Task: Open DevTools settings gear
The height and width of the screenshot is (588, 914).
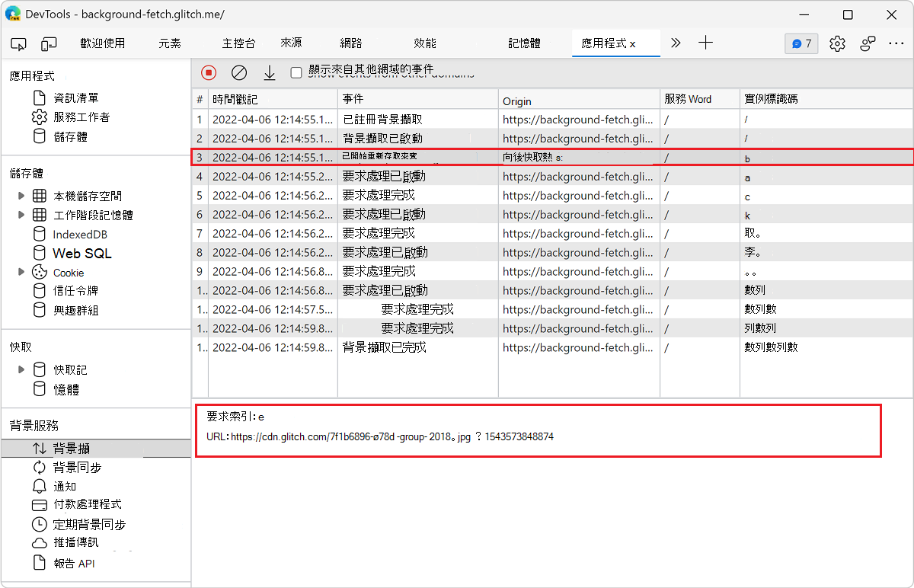Action: 837,43
